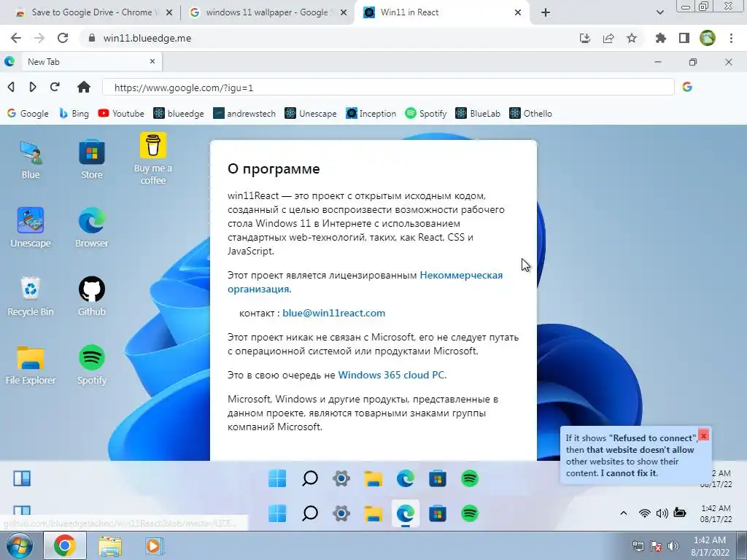
Task: Open Windows Explorer in Windows 7 taskbar
Action: 110,545
